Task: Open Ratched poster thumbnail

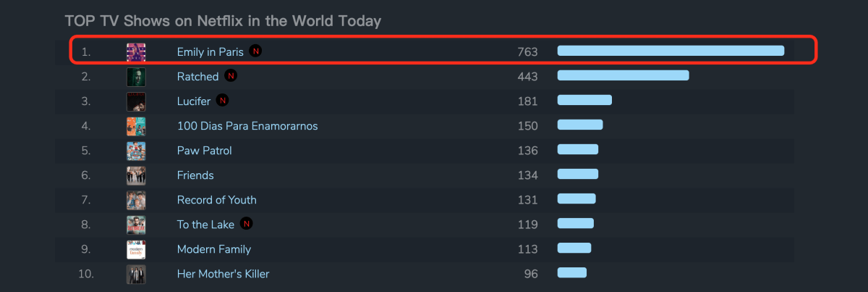Action: (x=136, y=76)
